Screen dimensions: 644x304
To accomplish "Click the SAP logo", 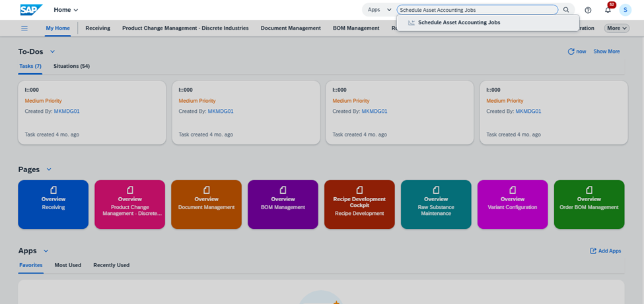I will tap(32, 10).
